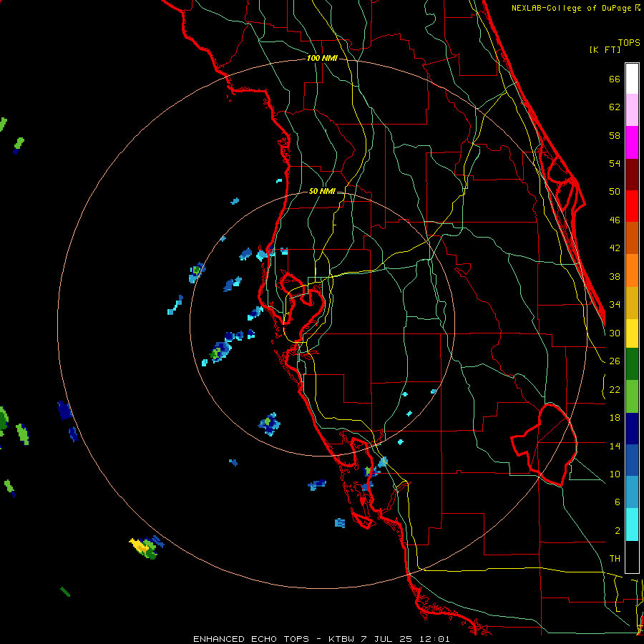Click the light pink legend swatch

click(x=632, y=110)
